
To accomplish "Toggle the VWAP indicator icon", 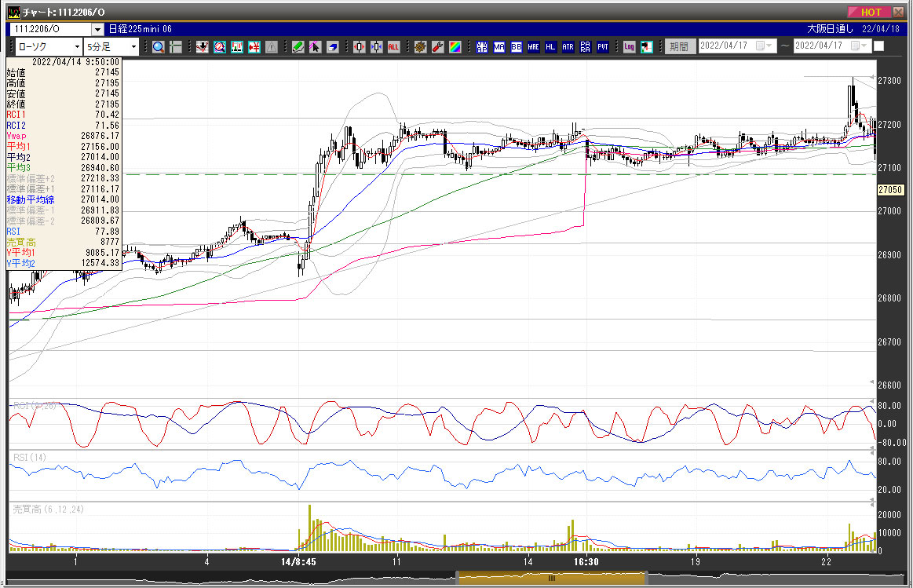I will 481,47.
